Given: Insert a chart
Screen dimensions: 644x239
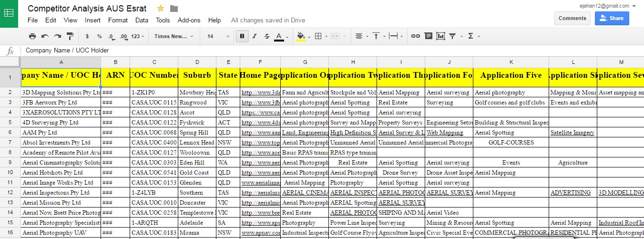Looking at the screenshot, I should (440, 36).
